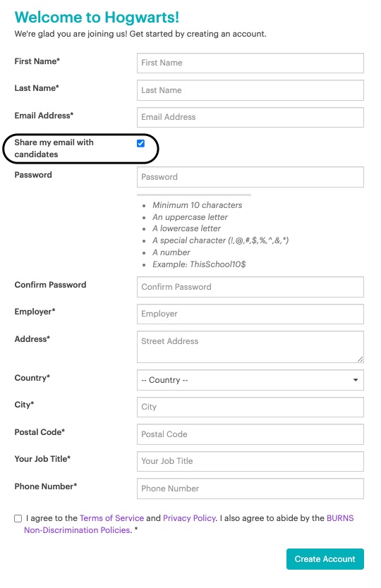Viewport: 381px width, 588px height.
Task: Click the Password input field
Action: point(250,177)
